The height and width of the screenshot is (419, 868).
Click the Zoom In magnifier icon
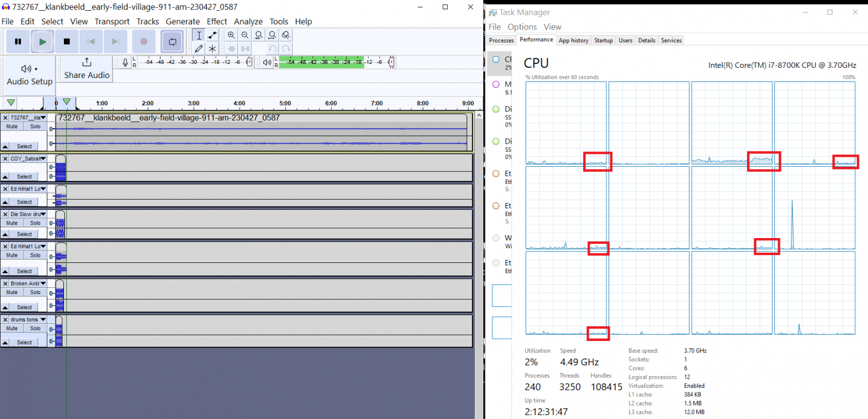click(231, 35)
